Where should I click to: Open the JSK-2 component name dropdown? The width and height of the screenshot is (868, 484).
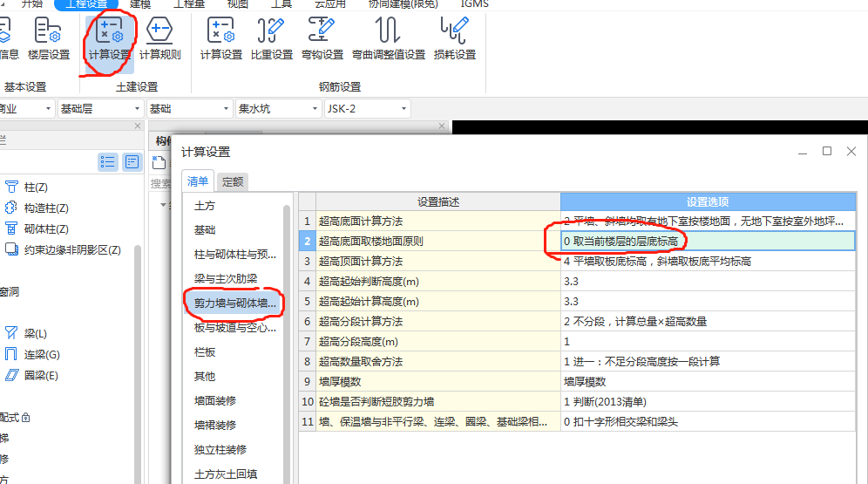367,108
